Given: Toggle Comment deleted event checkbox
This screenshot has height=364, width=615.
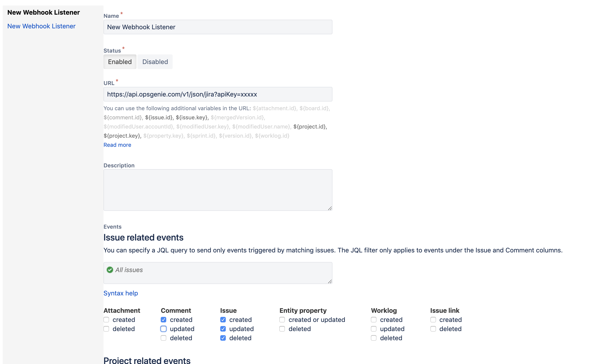Looking at the screenshot, I should [163, 338].
